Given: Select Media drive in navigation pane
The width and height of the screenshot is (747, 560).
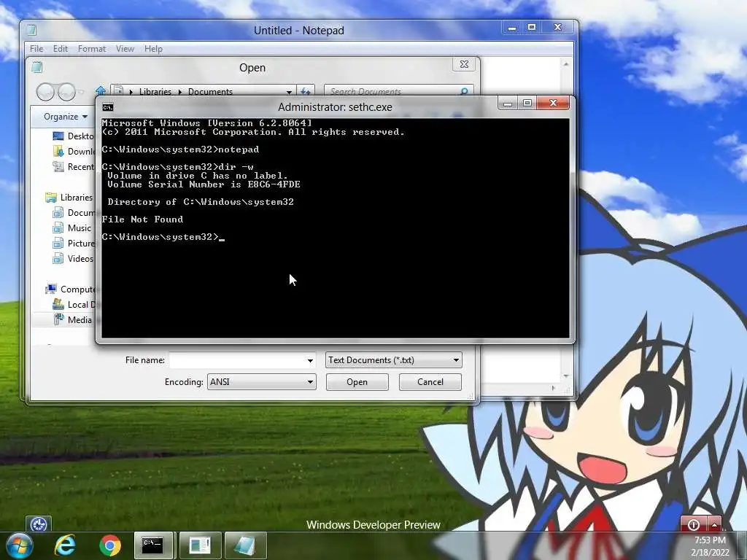Looking at the screenshot, I should (72, 319).
